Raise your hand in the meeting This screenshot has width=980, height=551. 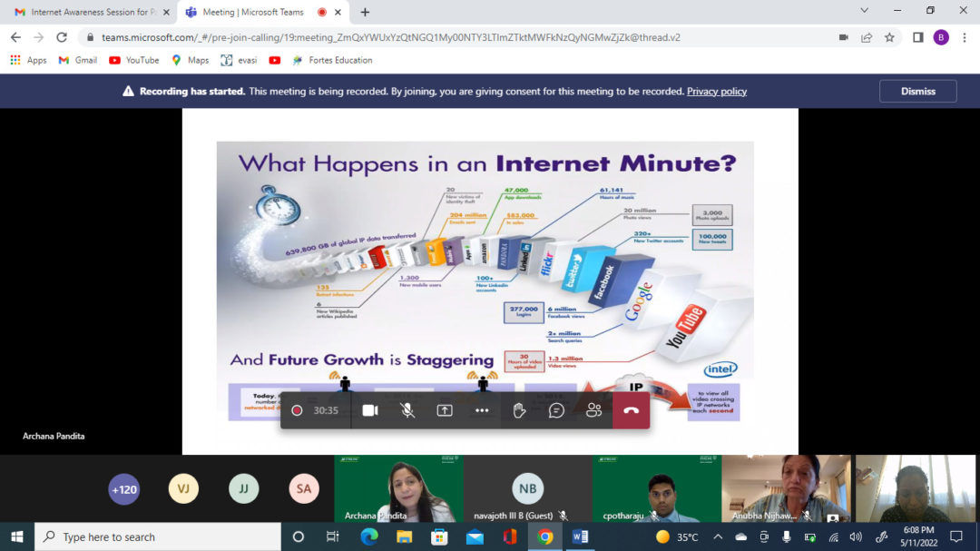[x=519, y=410]
